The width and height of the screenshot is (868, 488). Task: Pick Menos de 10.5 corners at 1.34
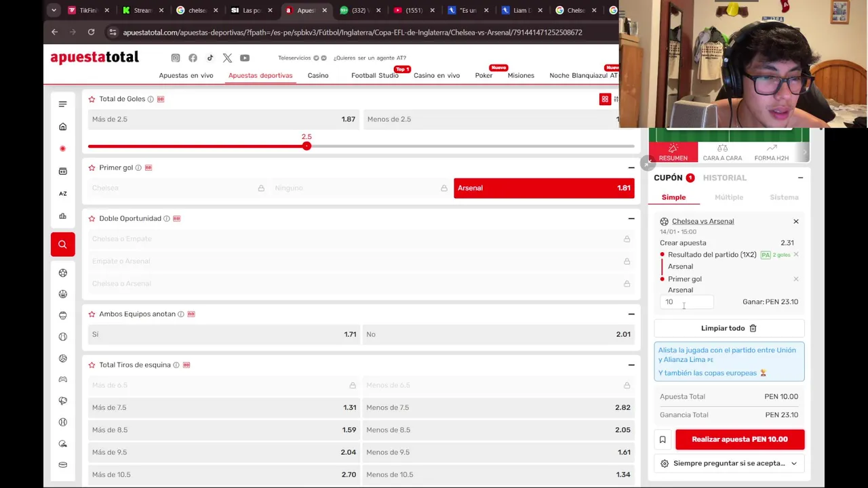coord(498,474)
